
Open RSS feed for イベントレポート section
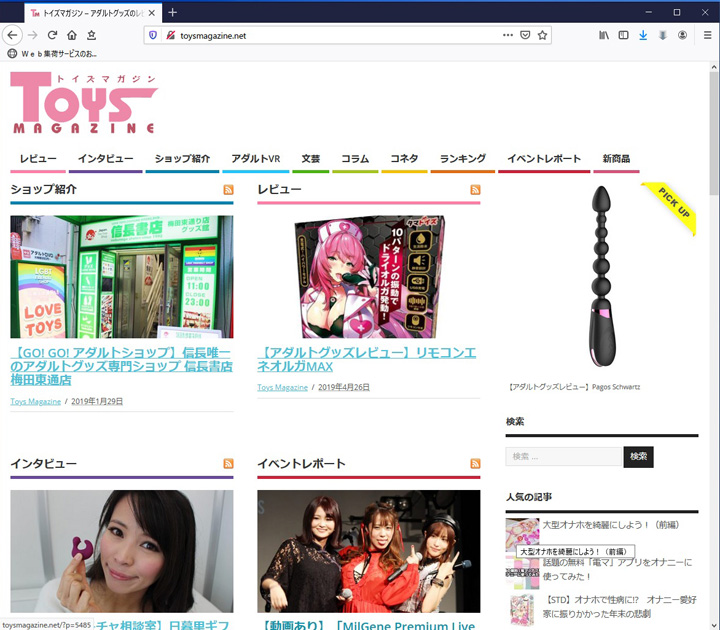[475, 463]
